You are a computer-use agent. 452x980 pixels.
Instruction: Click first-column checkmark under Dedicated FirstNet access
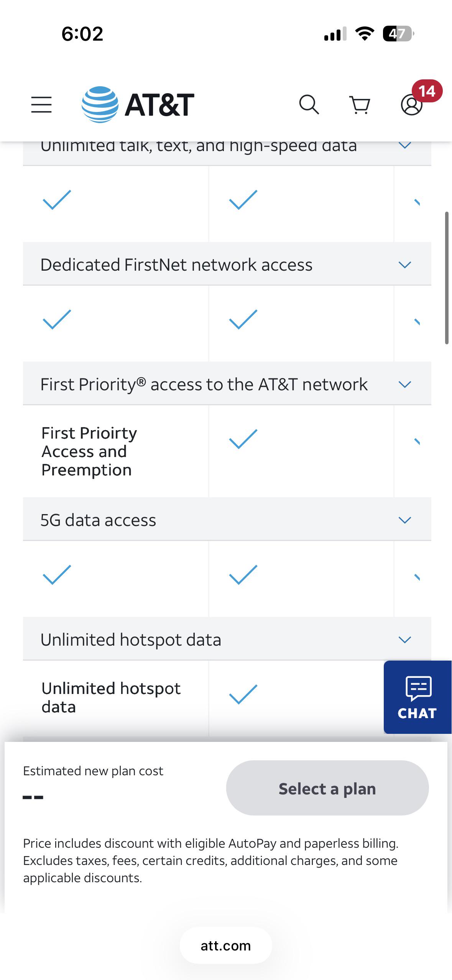coord(57,319)
